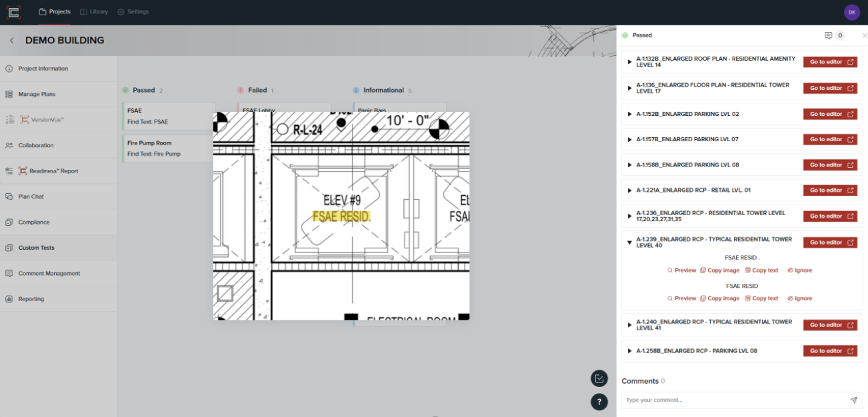Click the app logo in top-left corner
This screenshot has width=868, height=417.
click(13, 12)
